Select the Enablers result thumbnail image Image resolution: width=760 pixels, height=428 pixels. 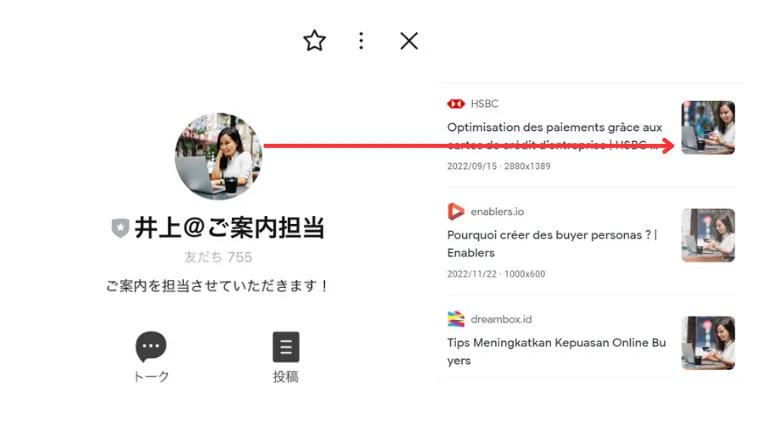(x=708, y=235)
